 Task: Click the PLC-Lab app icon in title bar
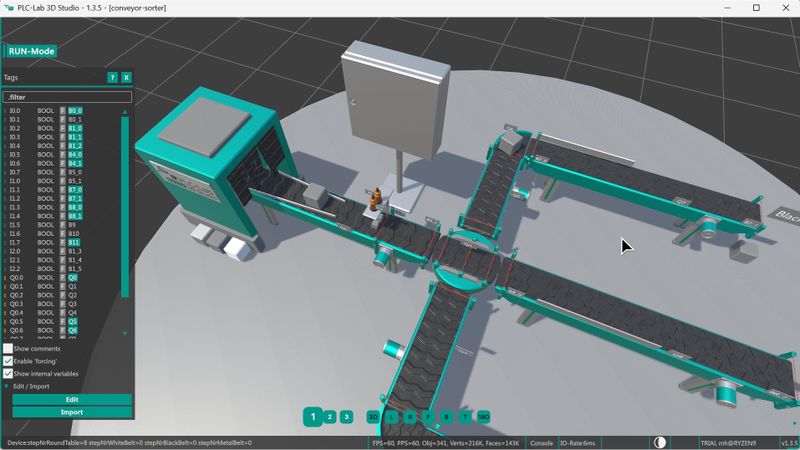8,8
